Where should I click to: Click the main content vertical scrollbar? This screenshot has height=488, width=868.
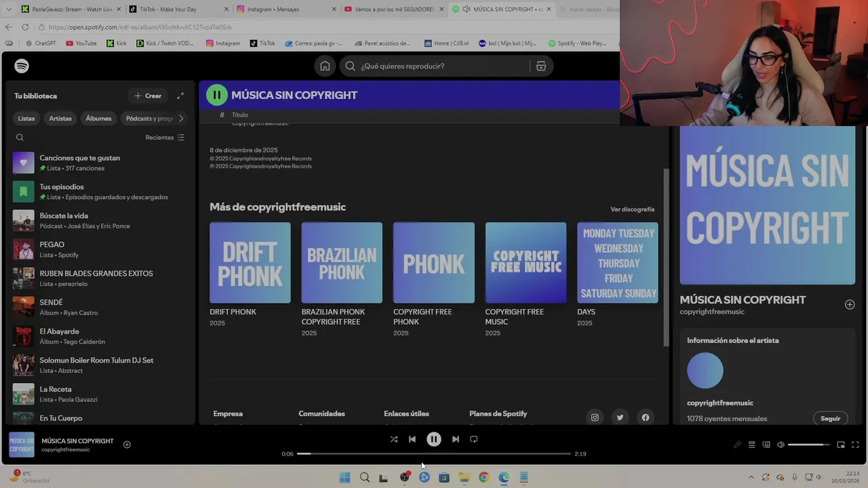coord(666,258)
